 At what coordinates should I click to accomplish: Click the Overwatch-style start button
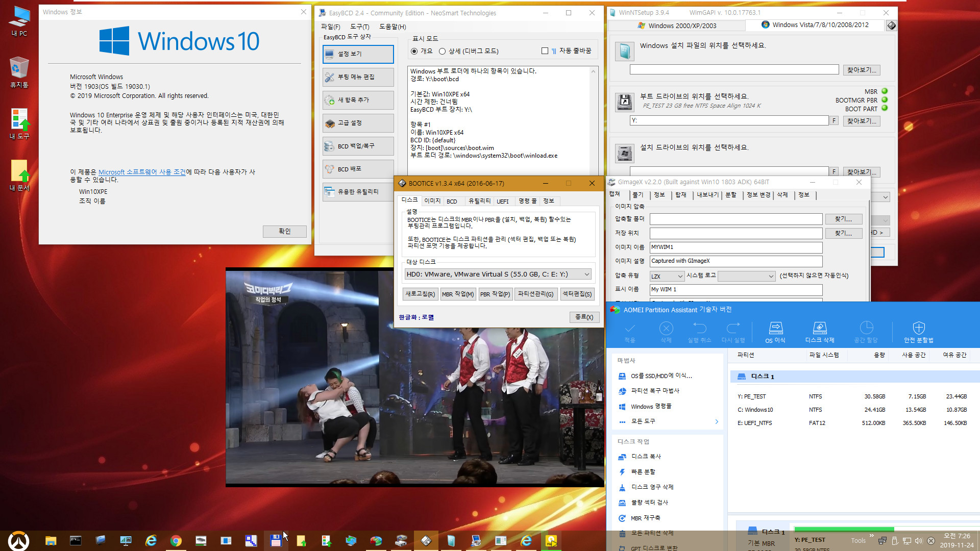pos(18,541)
